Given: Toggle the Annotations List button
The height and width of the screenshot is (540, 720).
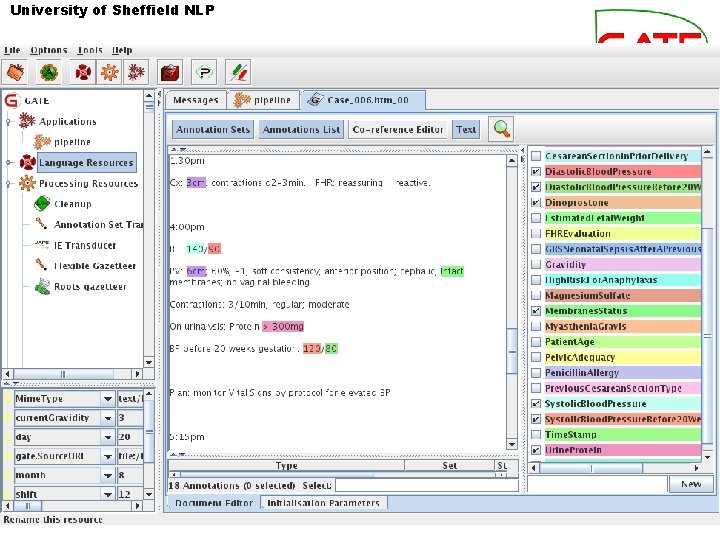Looking at the screenshot, I should click(x=302, y=129).
